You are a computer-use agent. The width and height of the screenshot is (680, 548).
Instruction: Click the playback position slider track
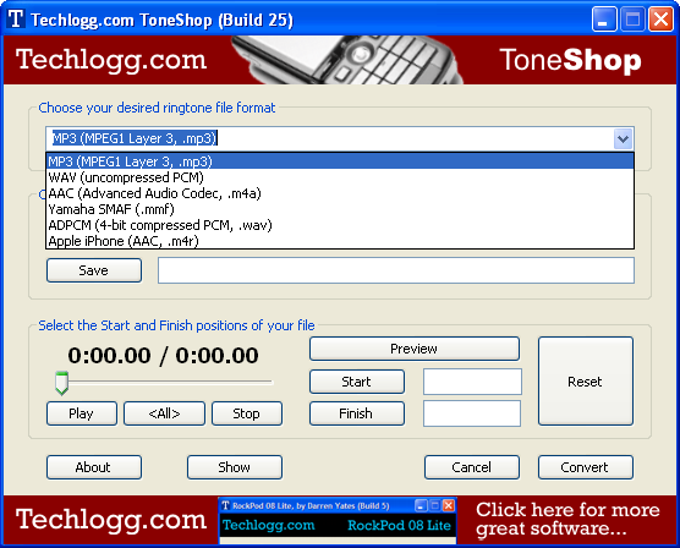tap(165, 382)
